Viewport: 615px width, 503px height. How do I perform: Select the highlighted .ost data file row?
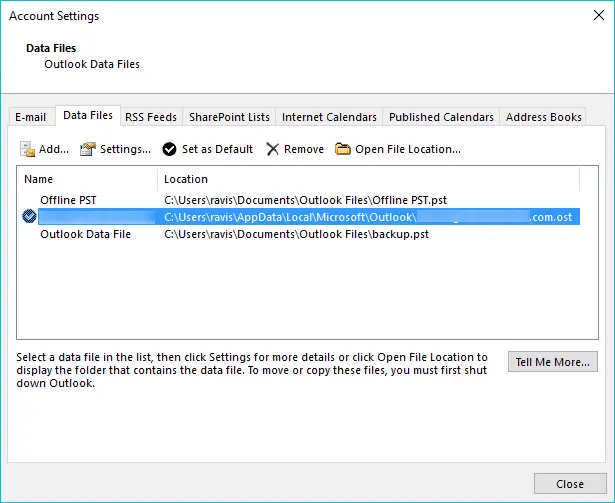[x=300, y=217]
